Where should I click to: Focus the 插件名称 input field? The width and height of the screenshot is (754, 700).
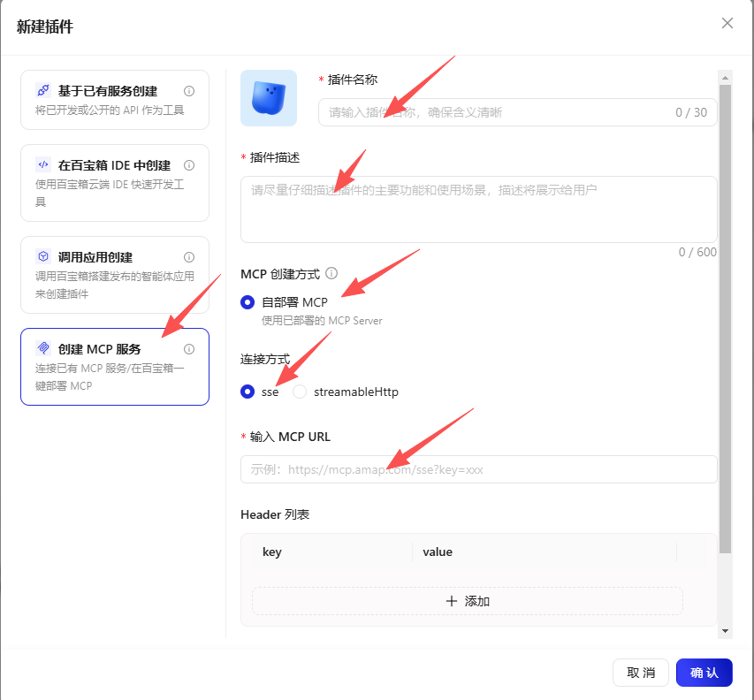(x=517, y=112)
